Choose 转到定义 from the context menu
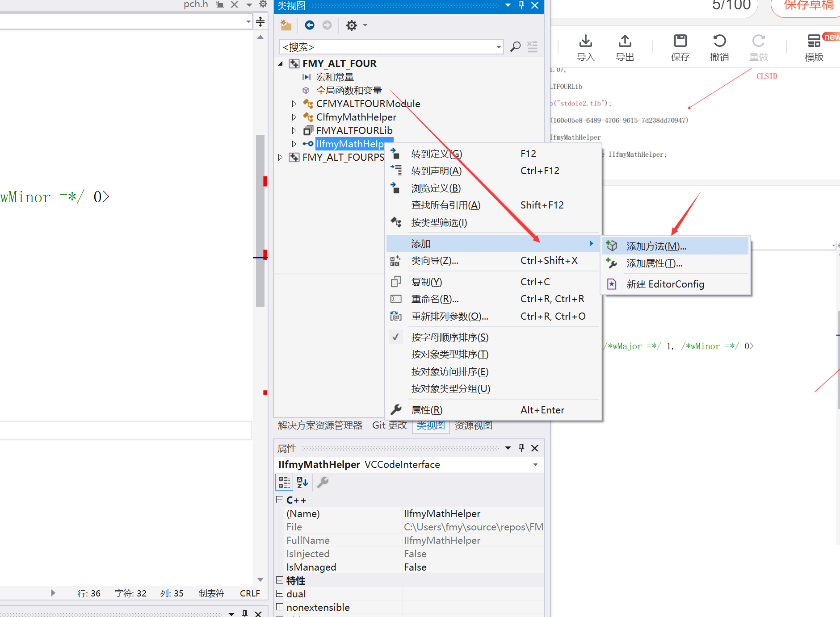Screen dimensions: 840x617 click(x=492, y=154)
